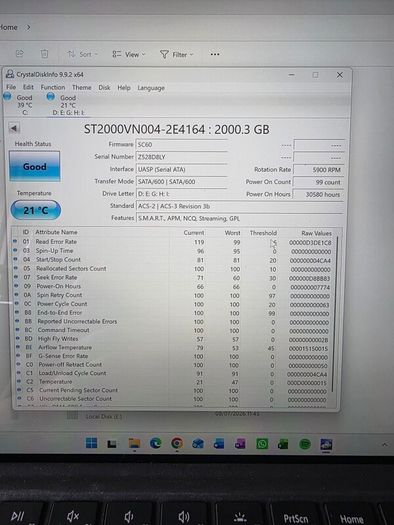Viewport: 394px width, 525px height.
Task: Click the status dot for Start/Stop Count
Action: click(x=16, y=259)
